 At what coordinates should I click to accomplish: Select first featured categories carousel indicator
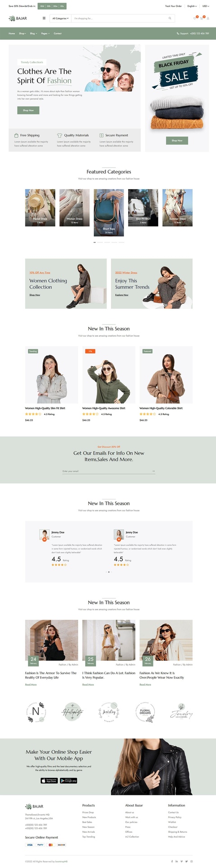tap(95, 242)
